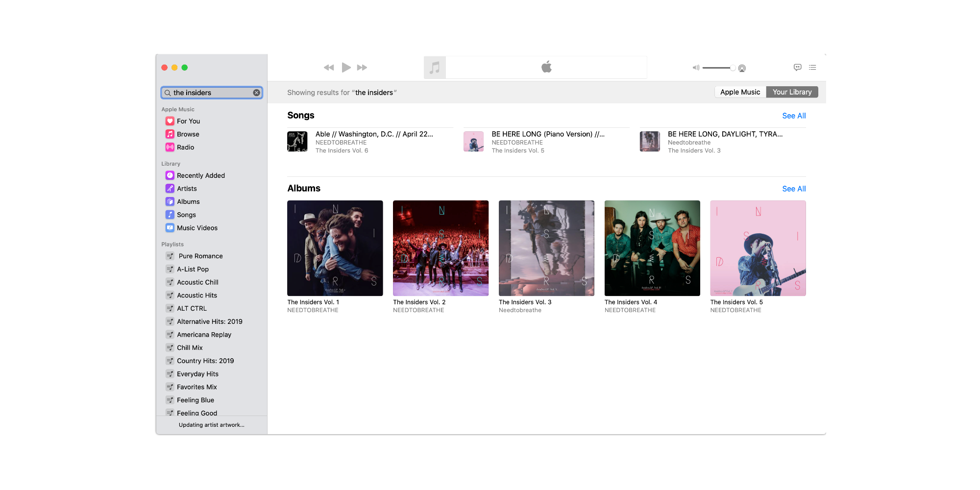This screenshot has height=490, width=980.
Task: Show the Up Next queue list icon
Action: coord(812,67)
